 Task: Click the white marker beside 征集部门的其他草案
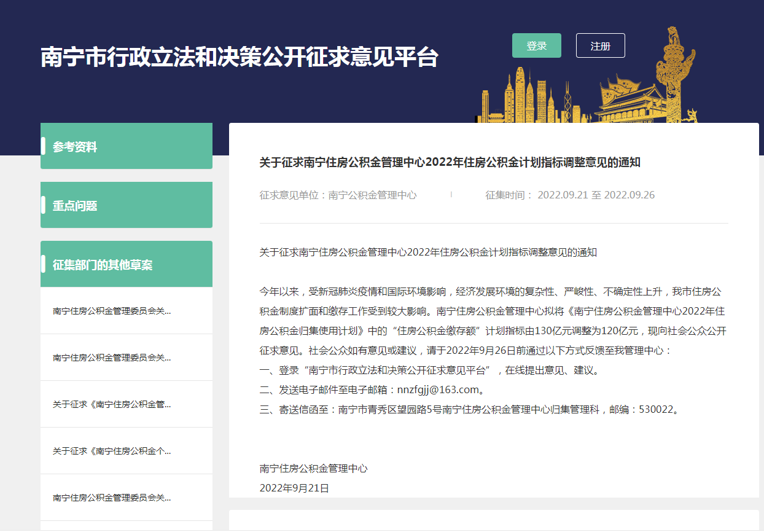tap(43, 264)
